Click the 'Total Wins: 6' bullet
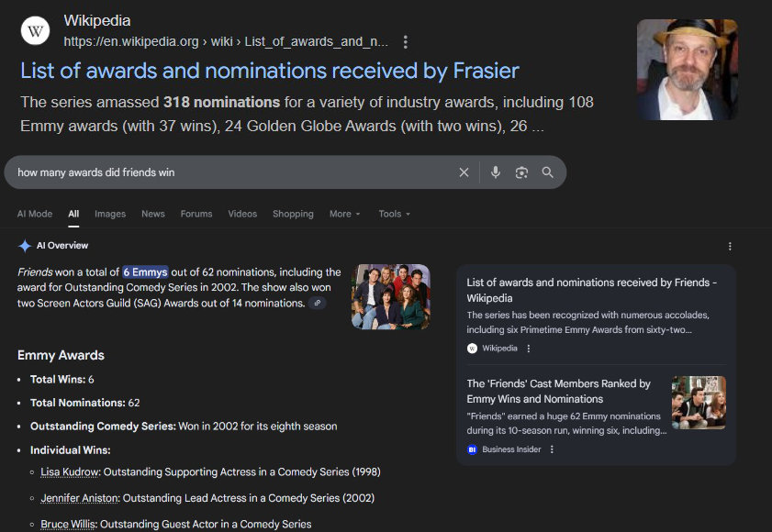Screen dimensions: 772x532 (62, 380)
